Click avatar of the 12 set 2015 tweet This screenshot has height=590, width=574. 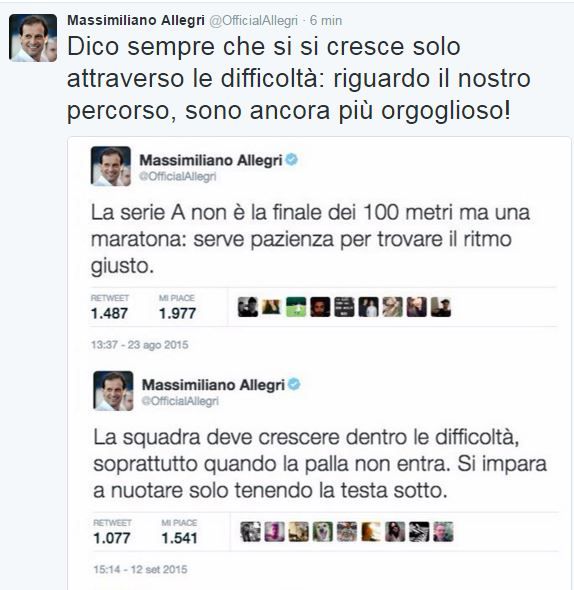113,391
